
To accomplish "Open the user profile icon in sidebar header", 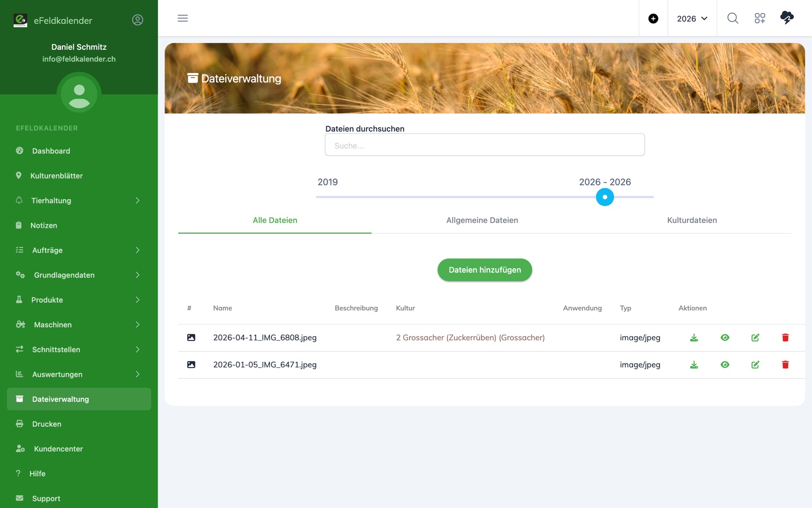I will coord(138,20).
